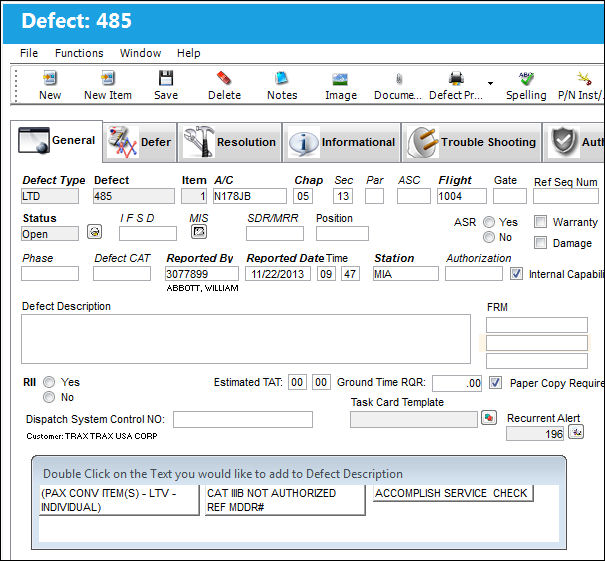Click CAT IIIB NOT AUTHORIZED REF MDDR# text

click(285, 500)
